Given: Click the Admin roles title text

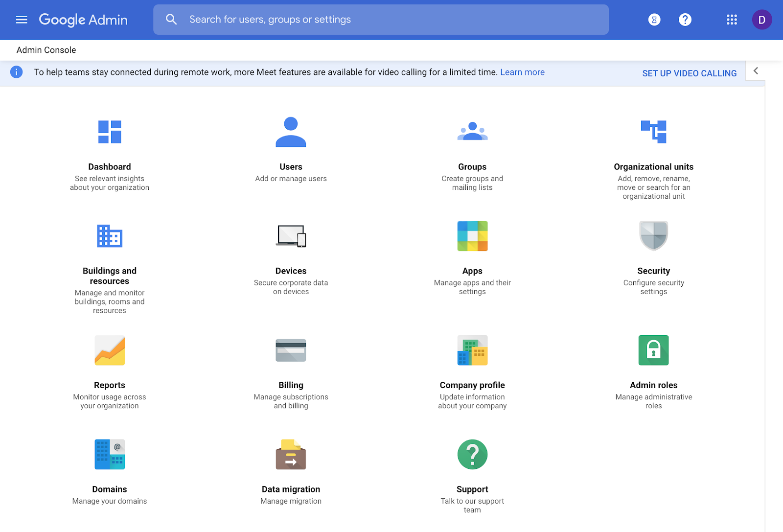Looking at the screenshot, I should coord(654,385).
